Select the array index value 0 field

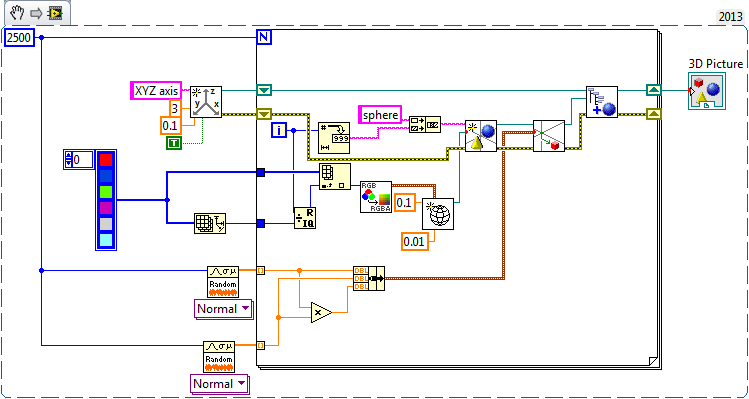(83, 160)
